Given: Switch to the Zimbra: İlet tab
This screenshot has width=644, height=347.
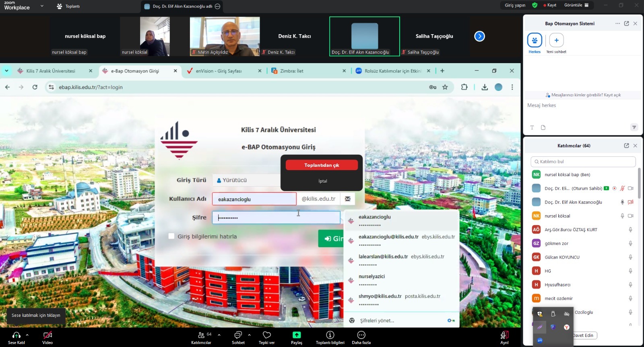Looking at the screenshot, I should pyautogui.click(x=292, y=71).
